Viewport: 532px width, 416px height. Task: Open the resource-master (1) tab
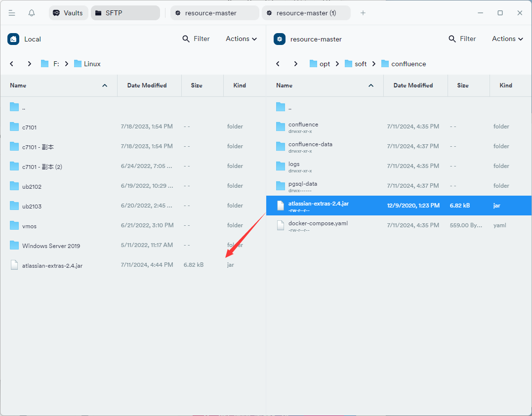click(306, 13)
